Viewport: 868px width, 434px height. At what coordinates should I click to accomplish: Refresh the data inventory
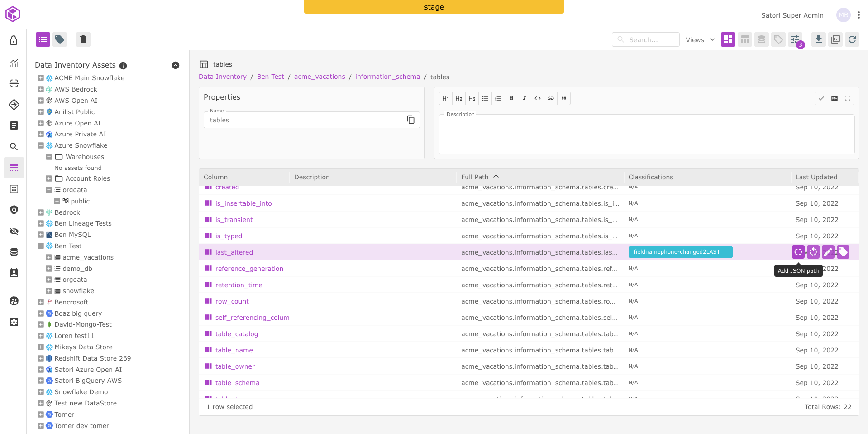coord(852,39)
